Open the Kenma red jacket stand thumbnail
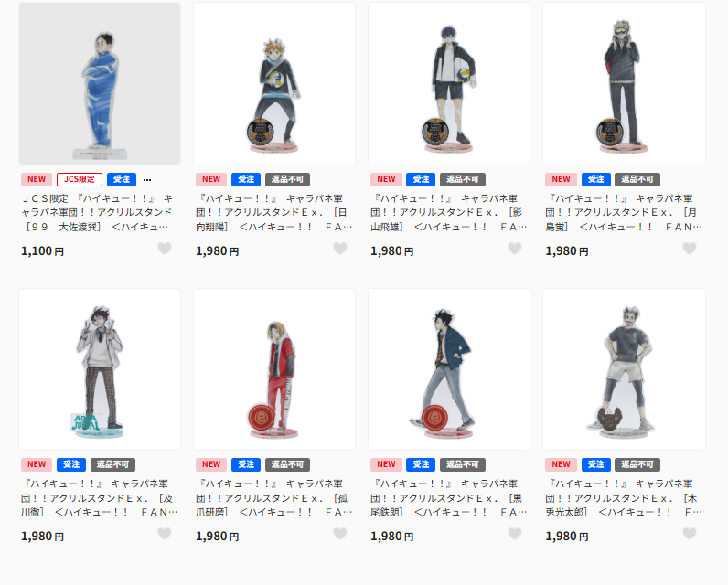Screen dimensions: 728x585 [274, 369]
